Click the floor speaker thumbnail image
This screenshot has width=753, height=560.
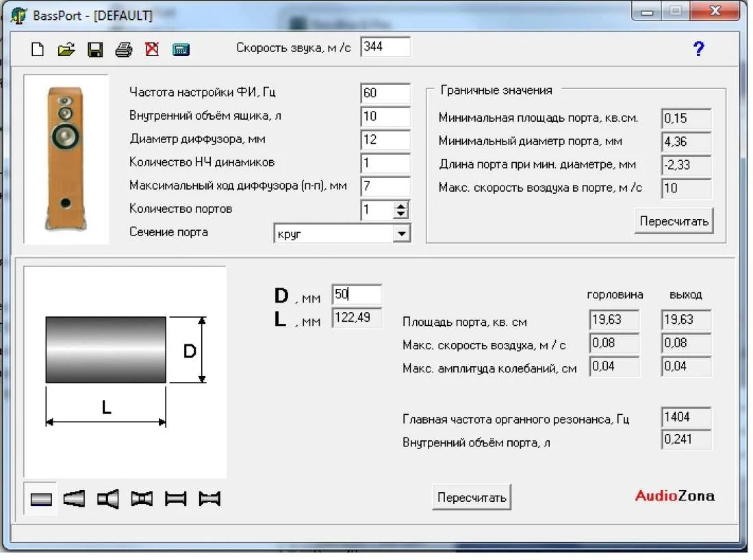point(66,159)
